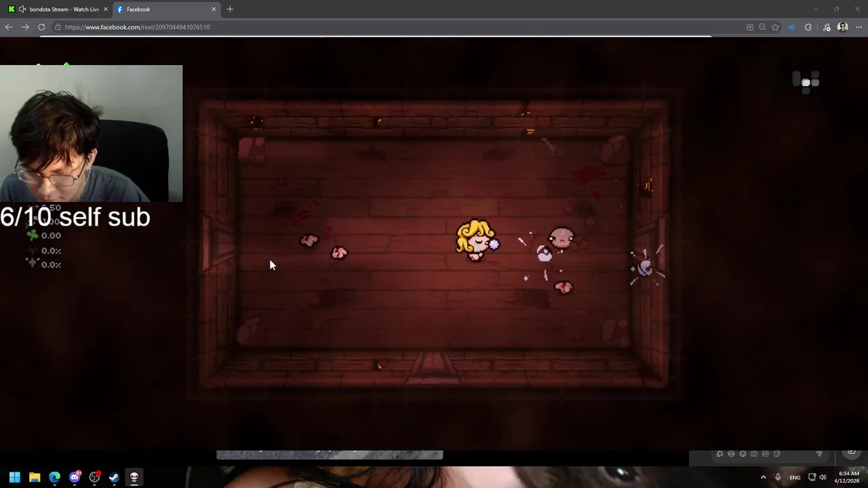Switch the ENG input language
The image size is (868, 488).
(795, 477)
